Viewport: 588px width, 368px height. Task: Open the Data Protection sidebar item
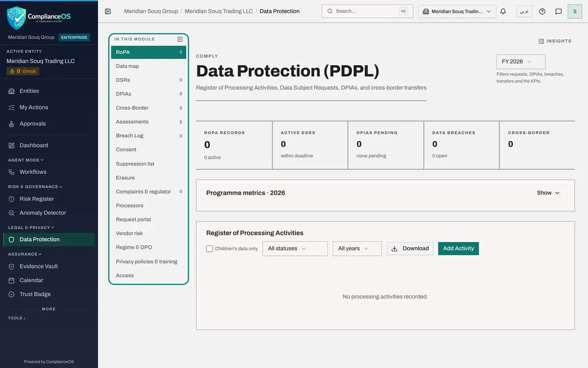tap(49, 239)
